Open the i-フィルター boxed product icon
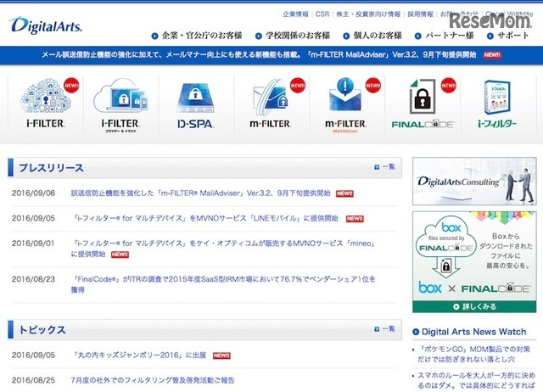Viewport: 543px width, 392px height. (497, 104)
